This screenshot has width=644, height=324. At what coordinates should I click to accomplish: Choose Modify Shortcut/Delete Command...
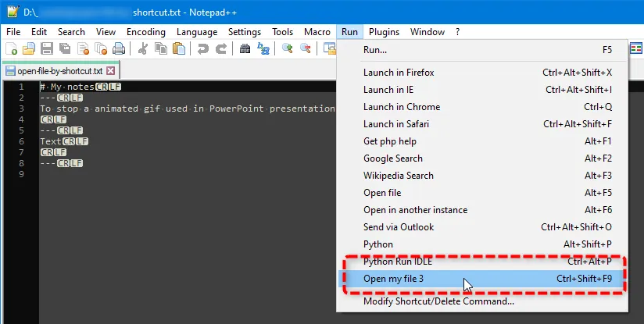pyautogui.click(x=482, y=302)
